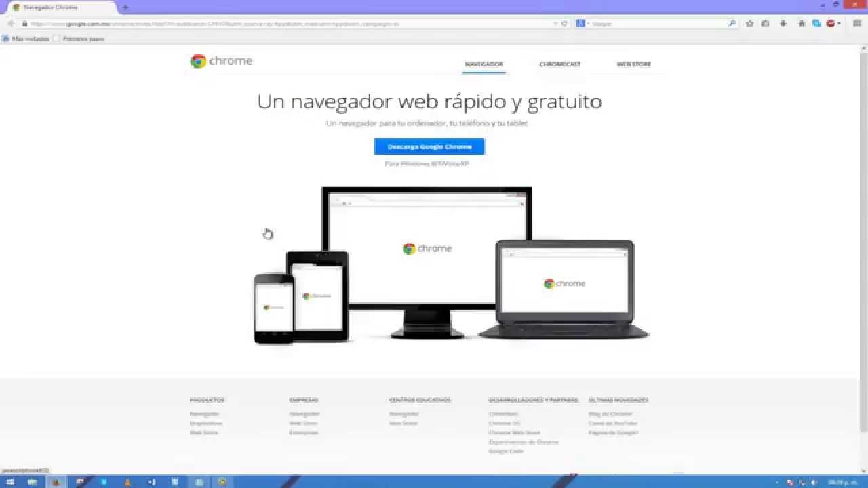Screen dimensions: 868x488
Task: Click Más visitados bookmark icon
Action: pos(6,39)
